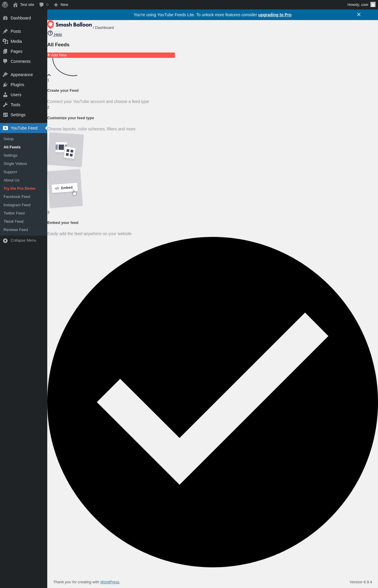Screen dimensions: 378x588
Task: Click the YouTube Feed play icon
Action: pyautogui.click(x=5, y=128)
